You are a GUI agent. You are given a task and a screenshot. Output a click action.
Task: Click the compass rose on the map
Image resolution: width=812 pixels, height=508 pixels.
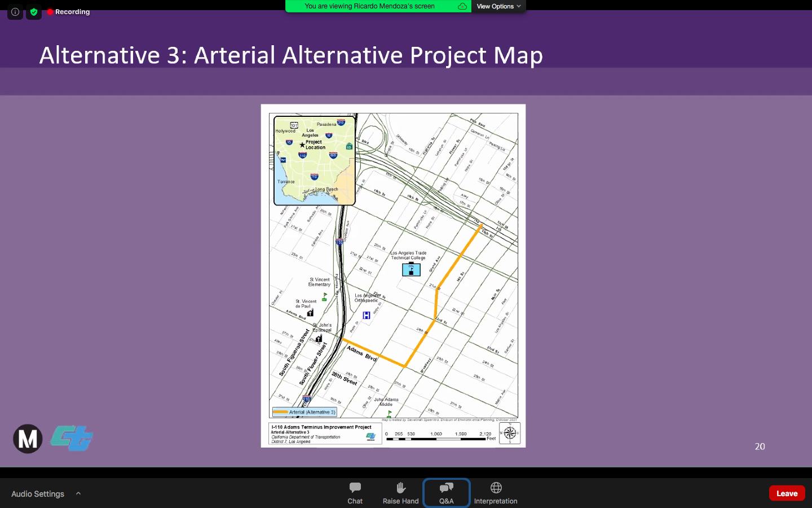coord(510,433)
